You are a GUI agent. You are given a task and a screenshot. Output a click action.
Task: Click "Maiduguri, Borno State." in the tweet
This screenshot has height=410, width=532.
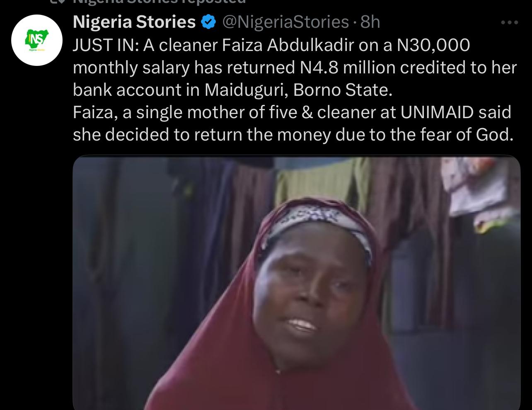tap(298, 90)
